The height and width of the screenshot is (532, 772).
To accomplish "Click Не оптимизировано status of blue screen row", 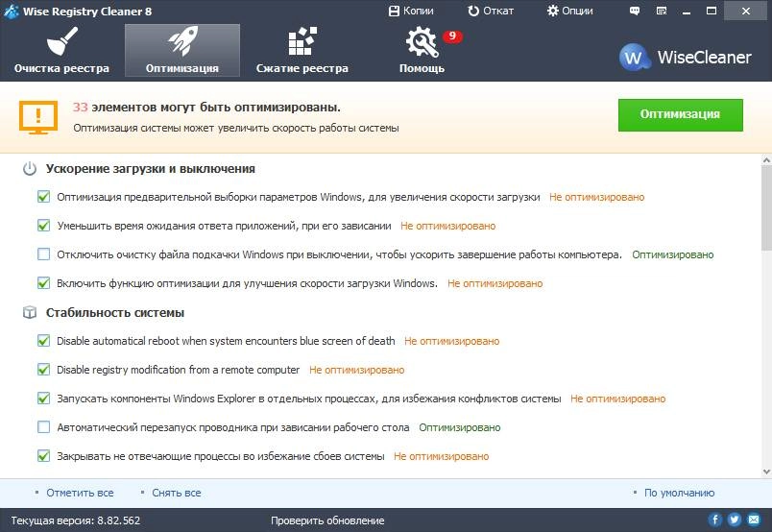I will (452, 341).
